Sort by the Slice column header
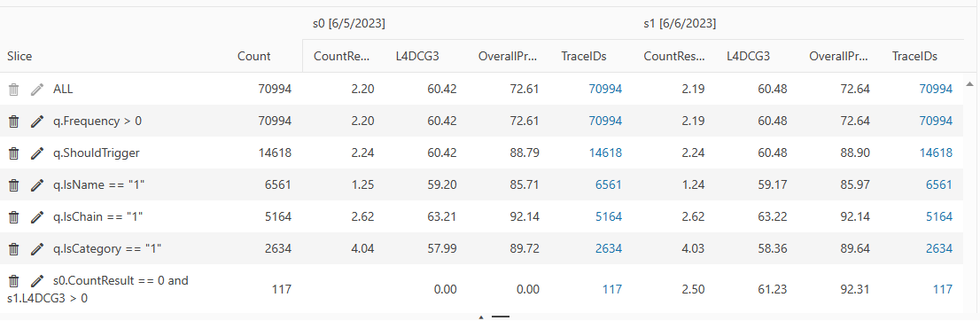Screen dimensions: 980x321 (19, 57)
